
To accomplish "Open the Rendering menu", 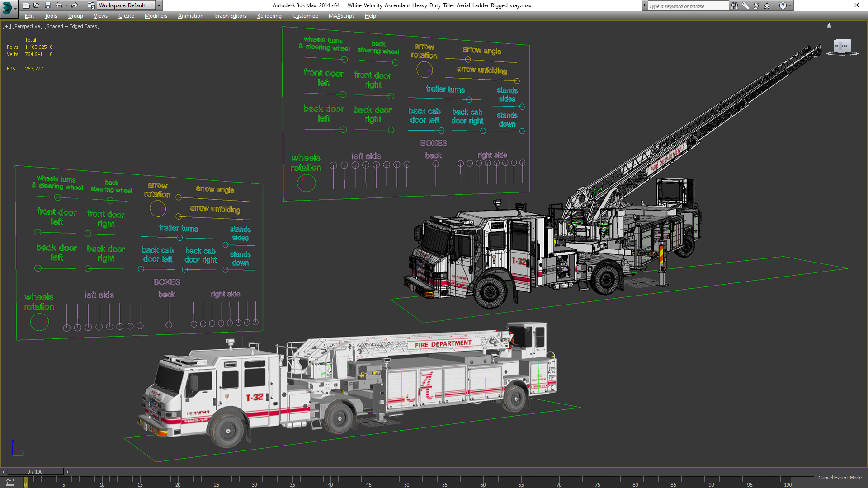I will pos(269,16).
